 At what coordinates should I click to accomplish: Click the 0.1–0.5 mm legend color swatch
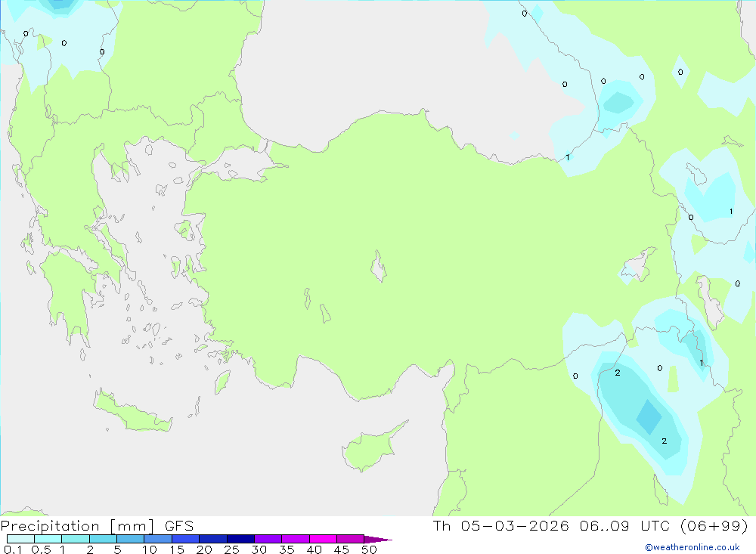[20, 539]
